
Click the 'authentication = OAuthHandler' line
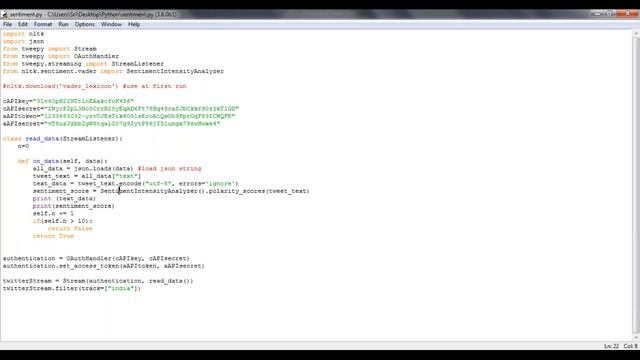[96, 258]
